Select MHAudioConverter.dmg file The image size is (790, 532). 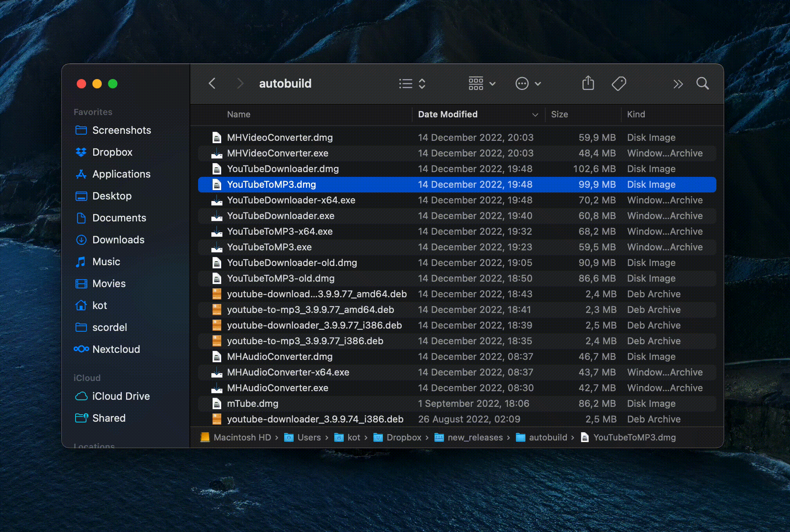pyautogui.click(x=457, y=357)
